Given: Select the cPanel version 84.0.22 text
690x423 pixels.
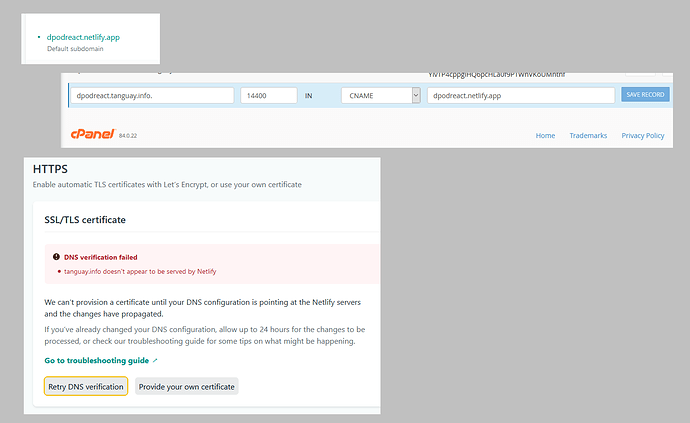Looking at the screenshot, I should click(128, 136).
